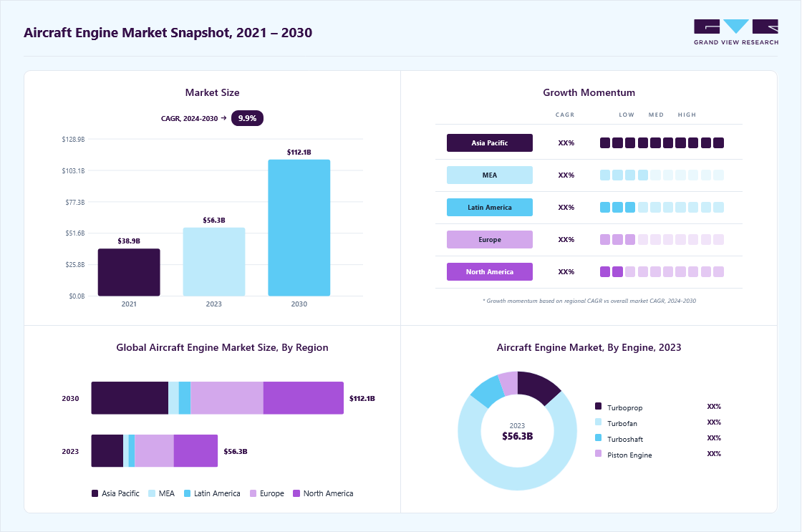Screen dimensions: 802x532
Task: Click the XX% value next to Piston Engine
Action: 714,454
